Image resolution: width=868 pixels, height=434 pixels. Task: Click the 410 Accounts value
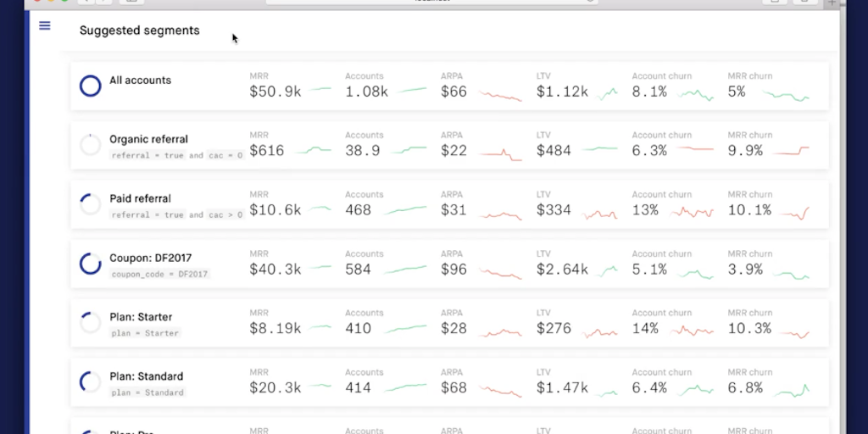359,329
